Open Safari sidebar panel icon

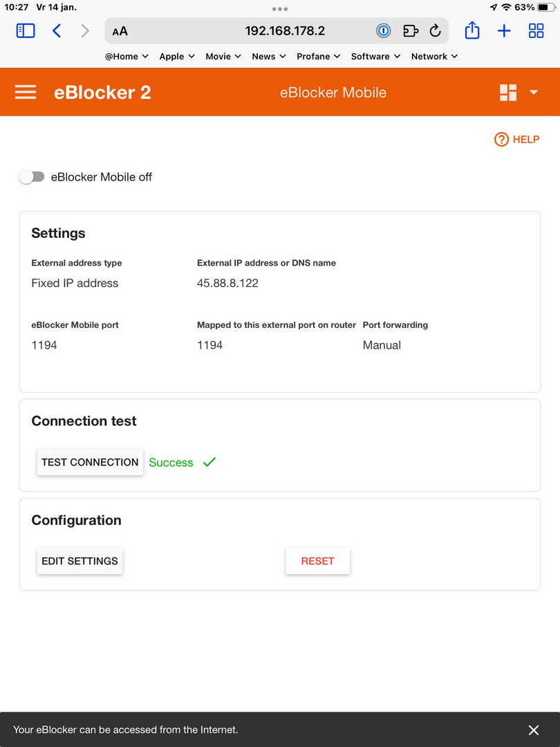26,31
